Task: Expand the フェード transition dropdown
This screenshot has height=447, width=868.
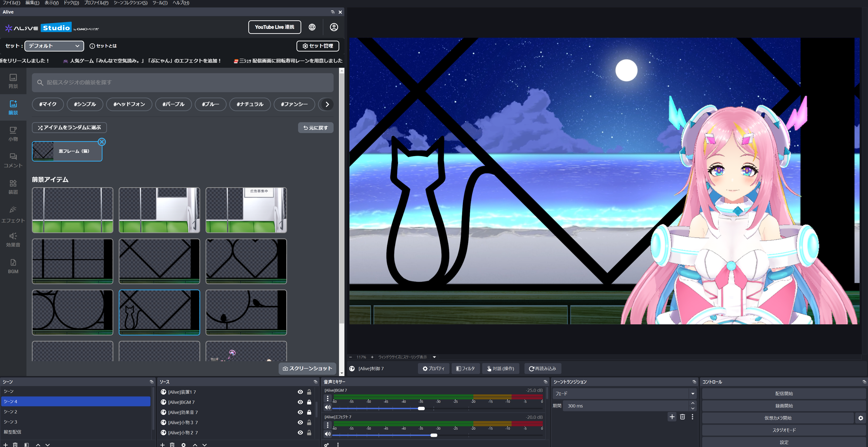Action: point(693,393)
